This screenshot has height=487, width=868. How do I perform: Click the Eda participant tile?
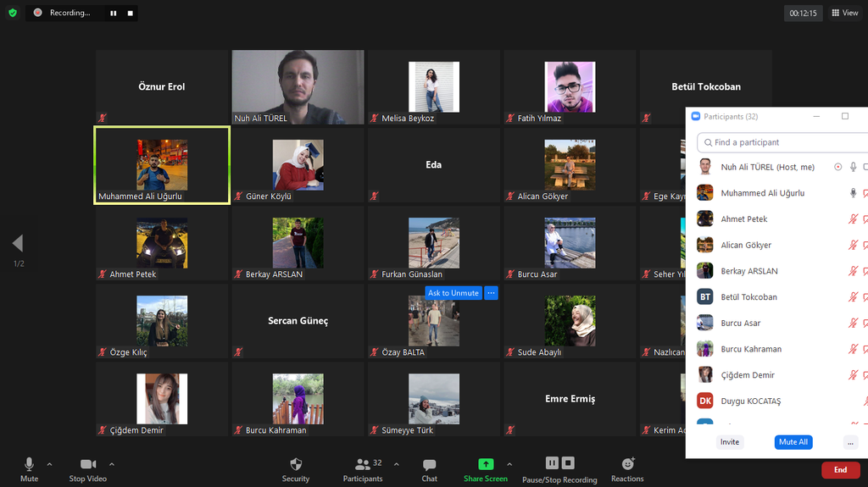click(434, 165)
